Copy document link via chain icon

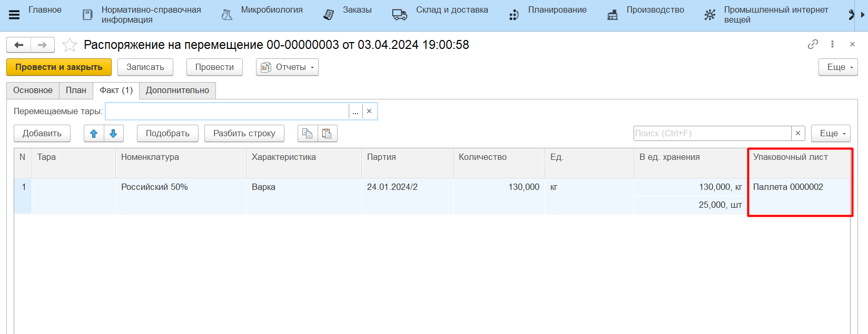tap(813, 44)
